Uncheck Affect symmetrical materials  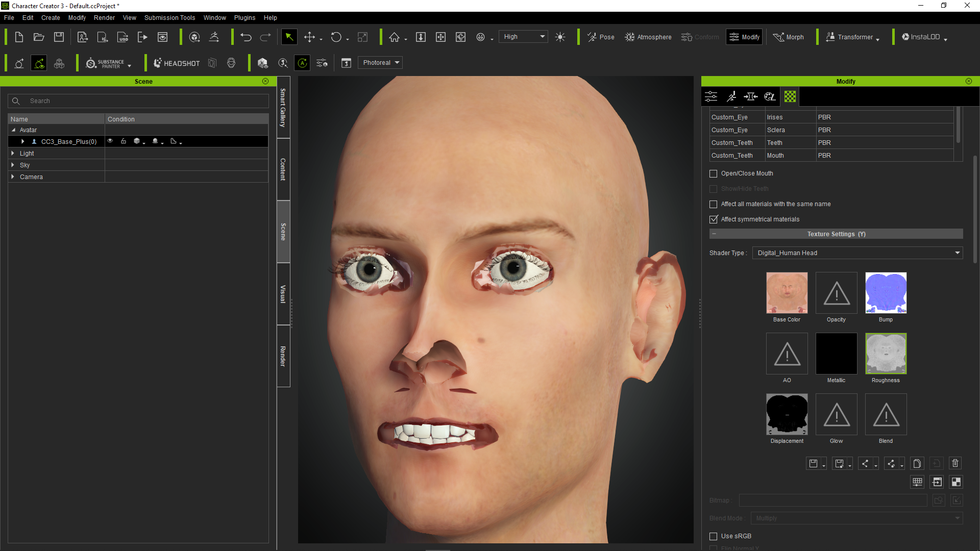tap(714, 219)
